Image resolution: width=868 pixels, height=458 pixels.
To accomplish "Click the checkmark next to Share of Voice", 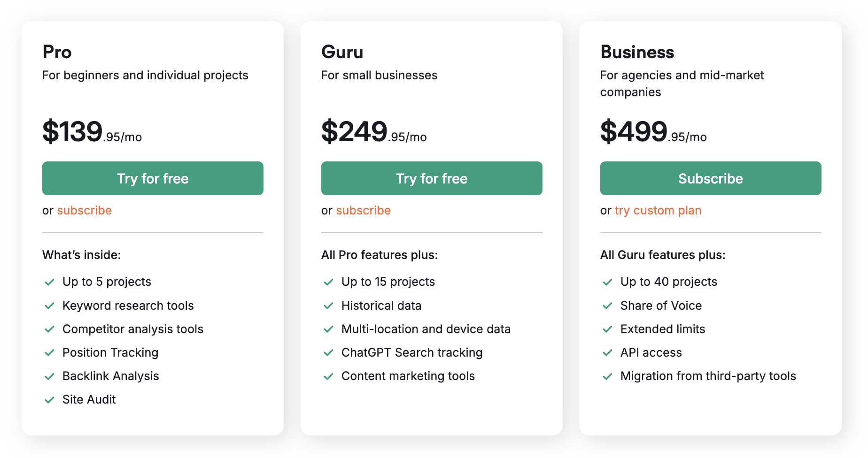I will [x=606, y=305].
